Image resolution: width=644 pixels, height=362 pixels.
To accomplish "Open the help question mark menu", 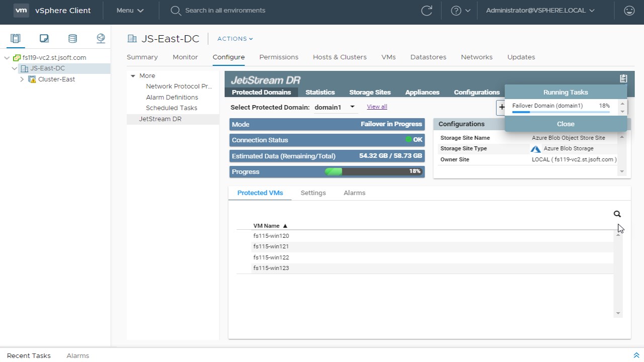I will [x=460, y=11].
